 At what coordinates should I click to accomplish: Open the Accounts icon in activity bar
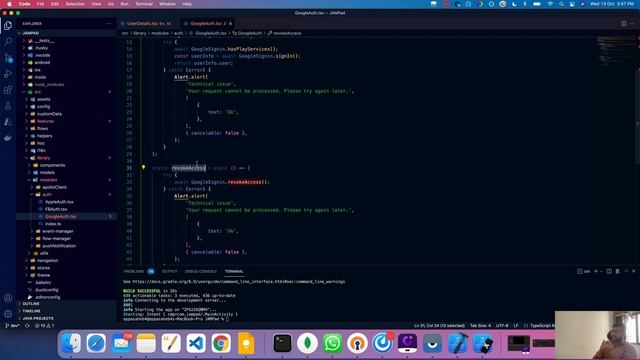click(x=8, y=298)
